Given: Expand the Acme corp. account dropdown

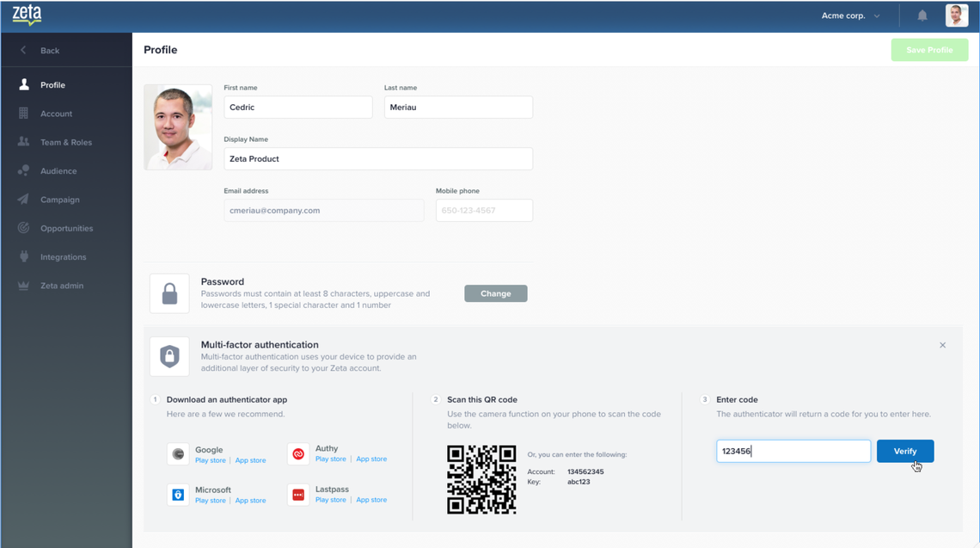Looking at the screenshot, I should pos(850,15).
